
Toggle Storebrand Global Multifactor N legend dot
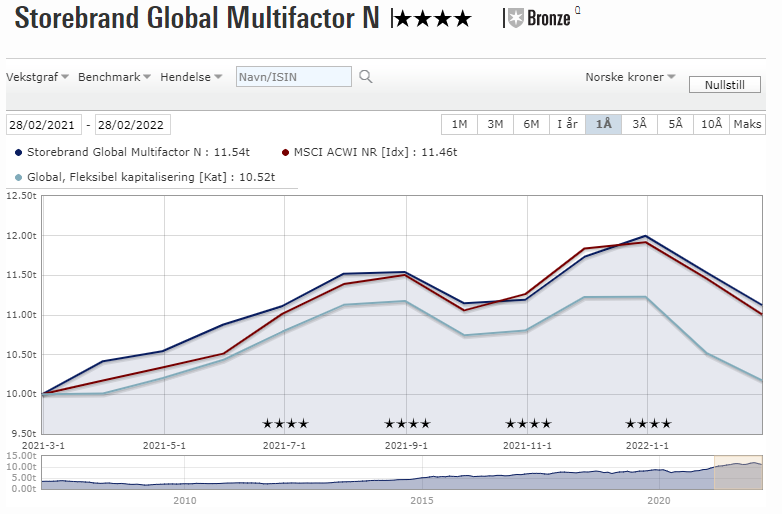pyautogui.click(x=18, y=153)
